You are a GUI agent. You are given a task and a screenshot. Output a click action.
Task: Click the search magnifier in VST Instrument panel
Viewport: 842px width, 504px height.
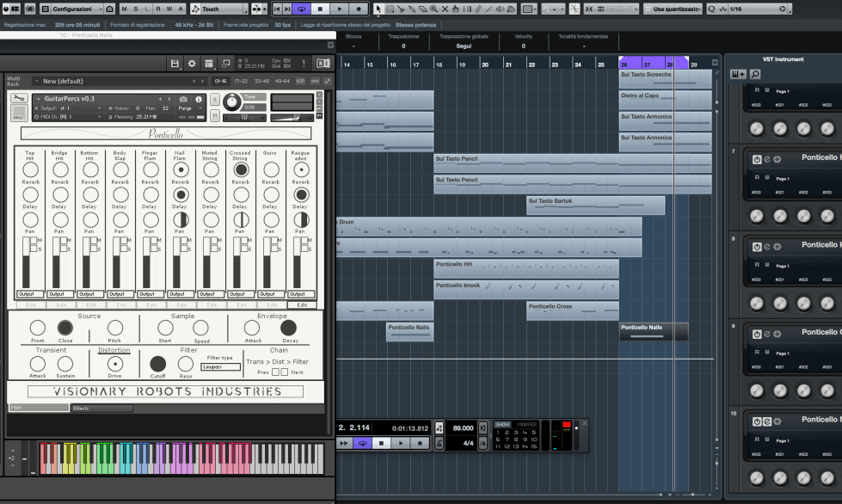coord(755,75)
